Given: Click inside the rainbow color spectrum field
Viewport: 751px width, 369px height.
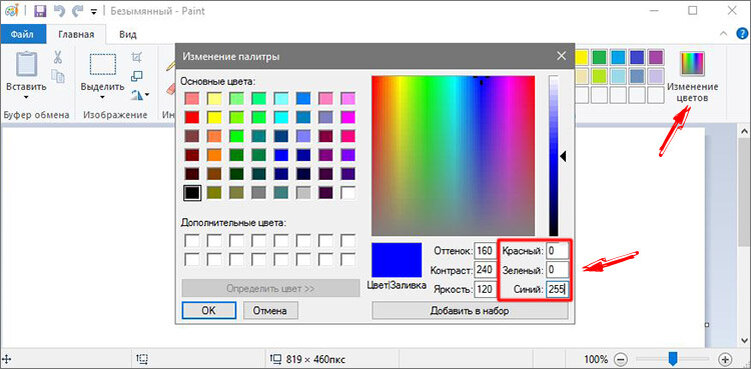Looking at the screenshot, I should coord(453,156).
